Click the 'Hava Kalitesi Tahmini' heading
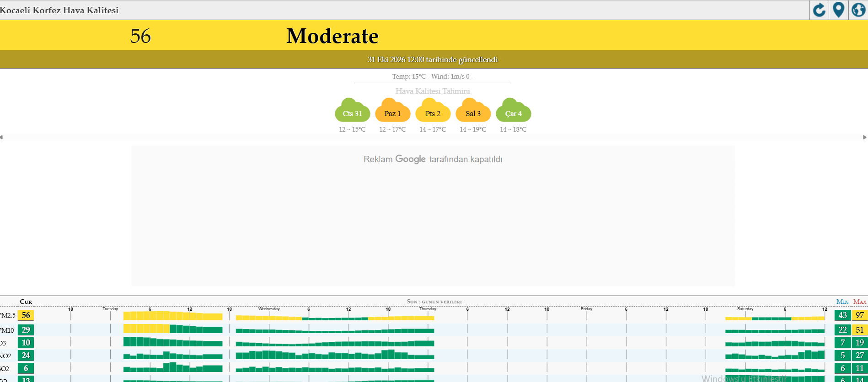Image resolution: width=868 pixels, height=382 pixels. [433, 91]
